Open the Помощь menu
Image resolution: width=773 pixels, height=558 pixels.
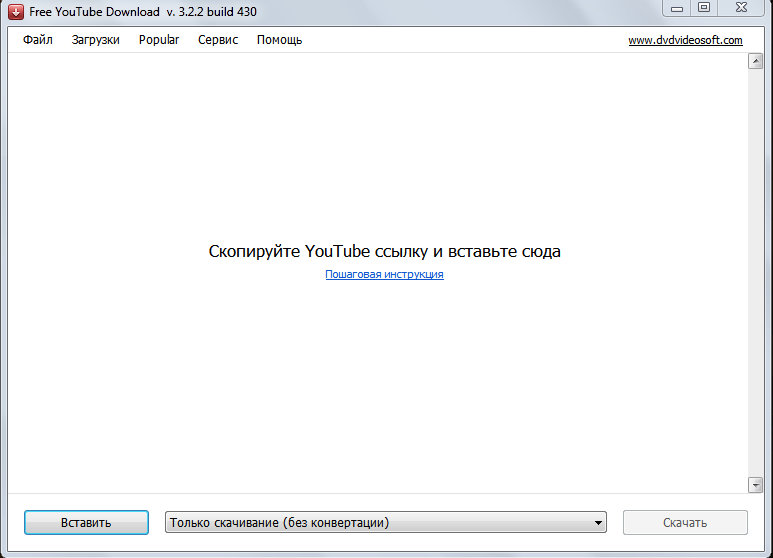279,40
